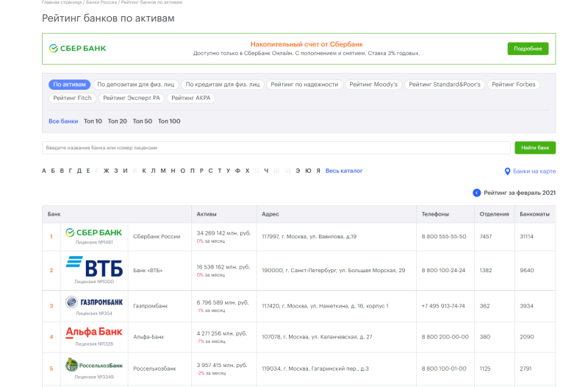588x387 pixels.
Task: Focus the bank name search field
Action: [276, 148]
